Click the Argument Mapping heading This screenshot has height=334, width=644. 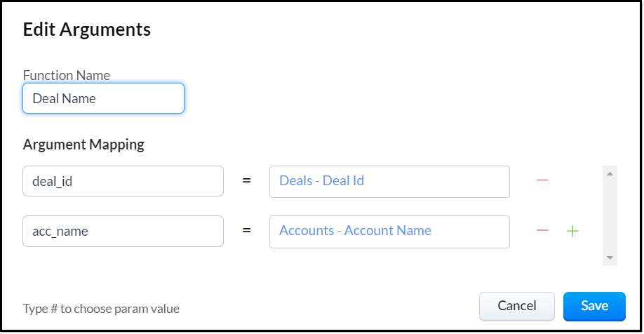(83, 145)
